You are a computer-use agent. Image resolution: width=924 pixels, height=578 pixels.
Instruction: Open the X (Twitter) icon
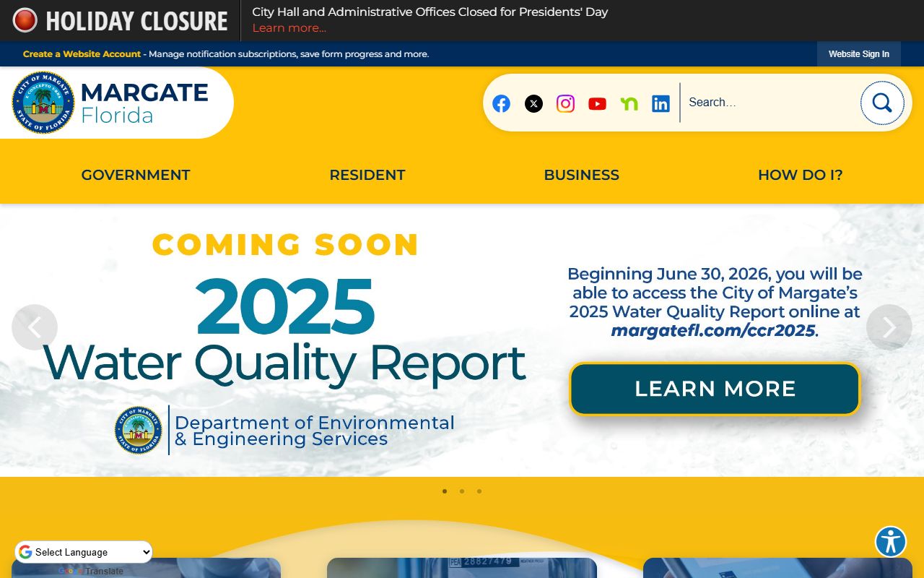coord(533,103)
